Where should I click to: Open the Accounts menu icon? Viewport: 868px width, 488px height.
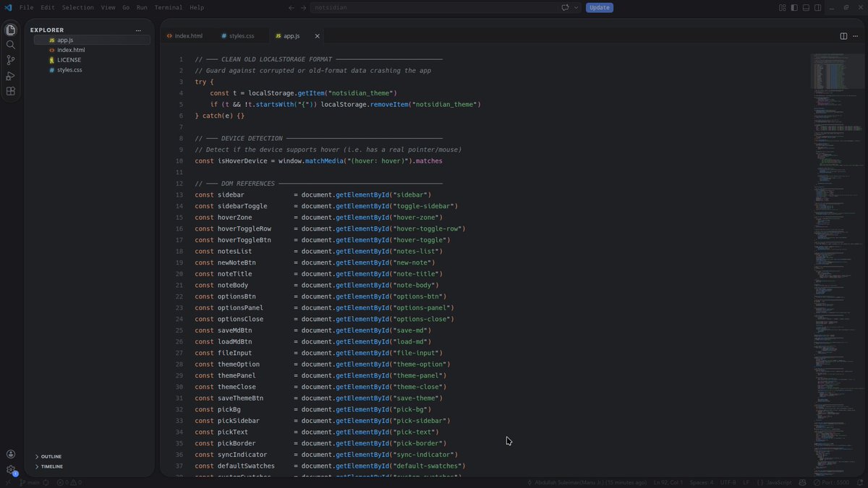tap(11, 454)
